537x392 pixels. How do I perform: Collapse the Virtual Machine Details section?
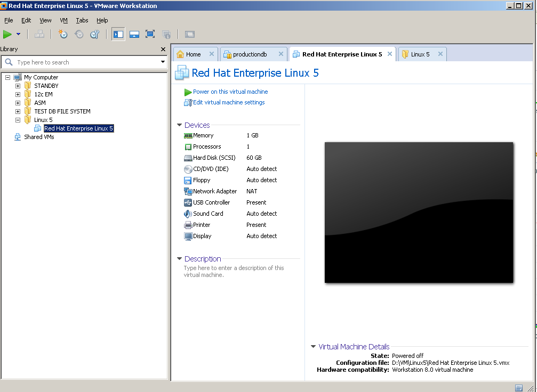pyautogui.click(x=313, y=347)
